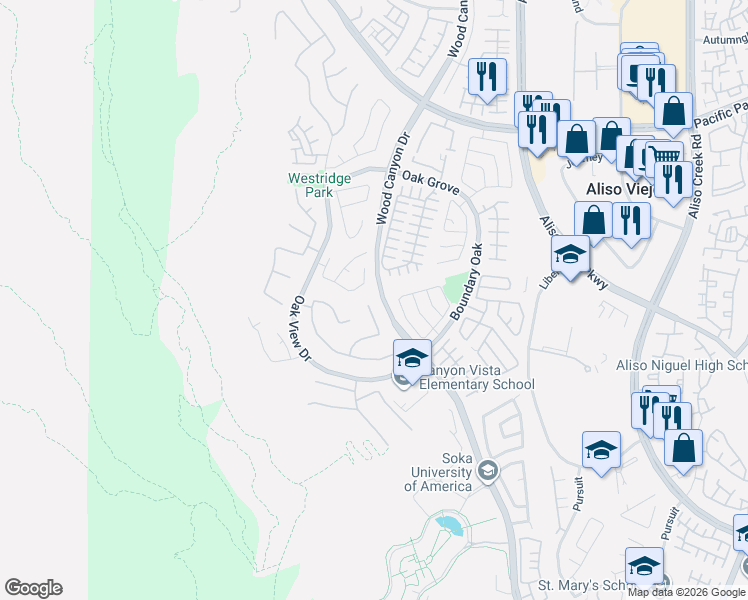Open restaurant marker overlapping the Aliso Viejo city label
Screen dimensions: 748x600
point(673,181)
